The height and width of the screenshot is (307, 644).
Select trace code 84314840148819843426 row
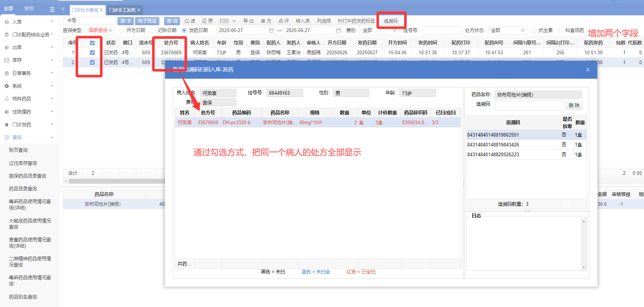526,145
